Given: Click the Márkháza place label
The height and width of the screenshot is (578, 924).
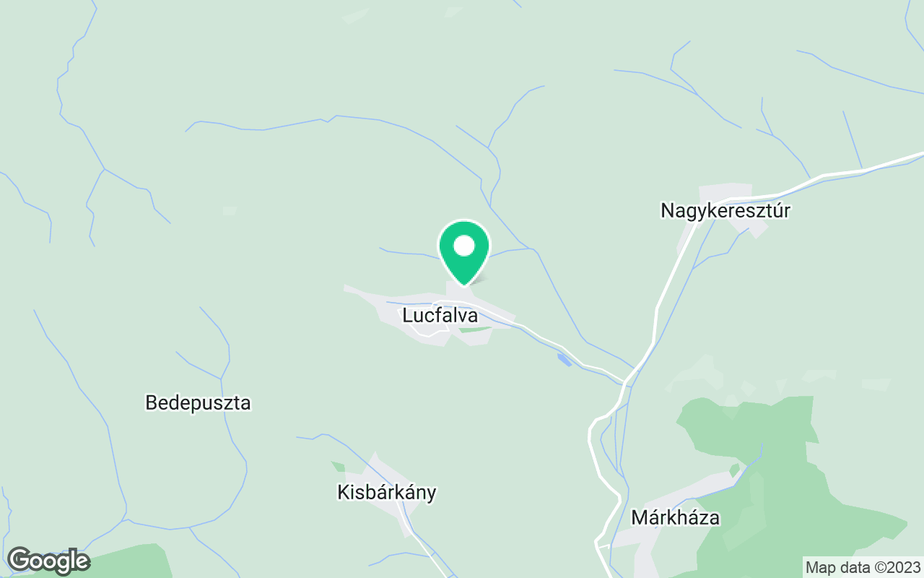Looking at the screenshot, I should [x=676, y=518].
